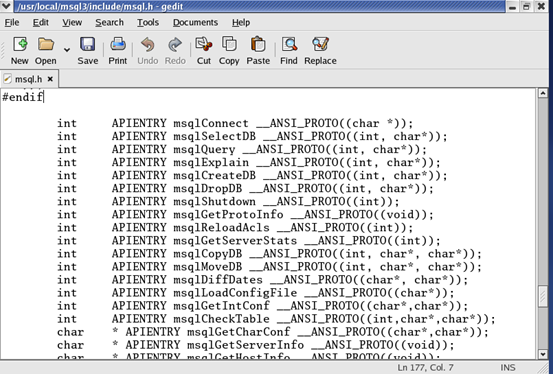Open the File menu
This screenshot has height=374, width=553.
pyautogui.click(x=12, y=23)
